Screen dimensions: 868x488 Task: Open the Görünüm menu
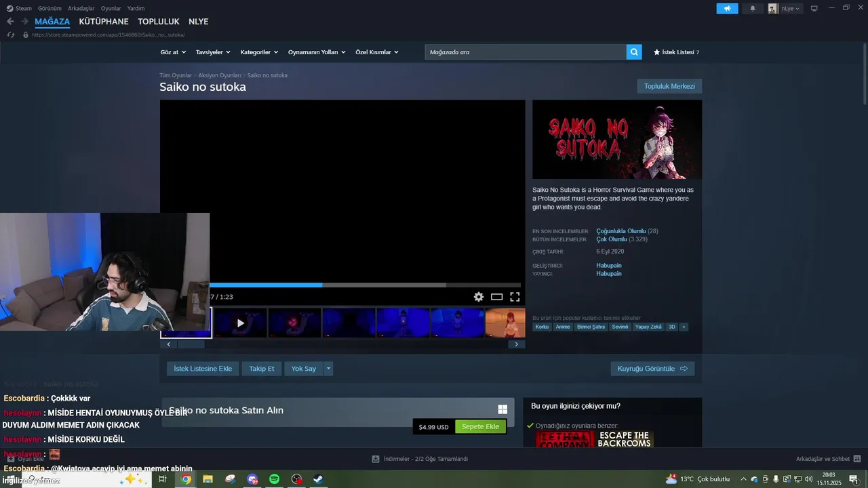coord(50,8)
